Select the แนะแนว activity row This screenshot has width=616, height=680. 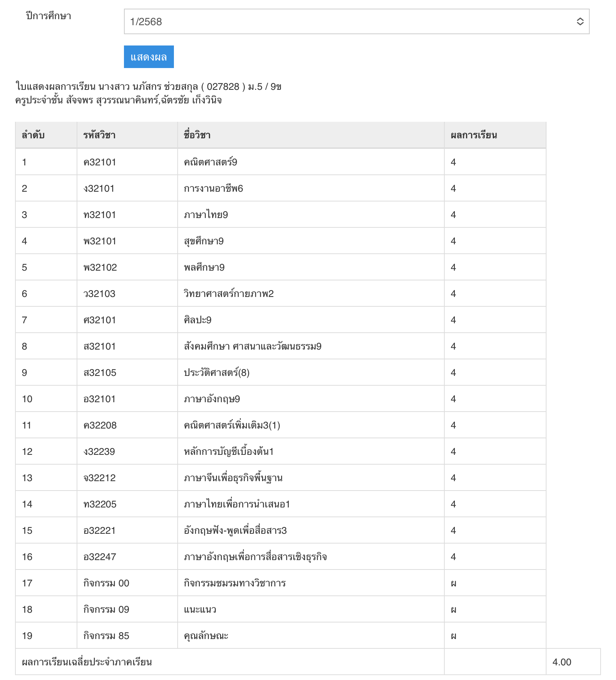click(200, 609)
